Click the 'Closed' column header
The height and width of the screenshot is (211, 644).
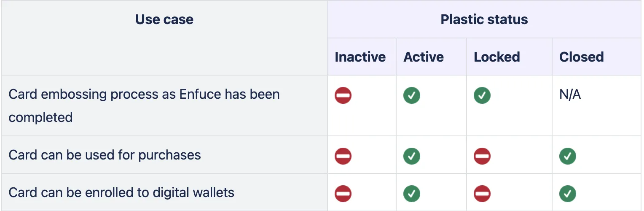[x=582, y=57]
